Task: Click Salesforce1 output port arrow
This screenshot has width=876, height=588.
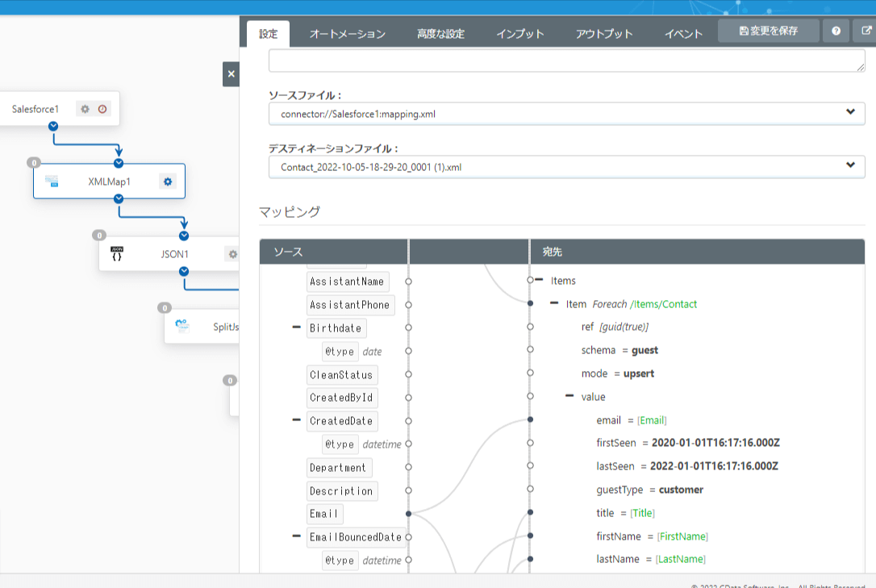Action: [x=53, y=126]
